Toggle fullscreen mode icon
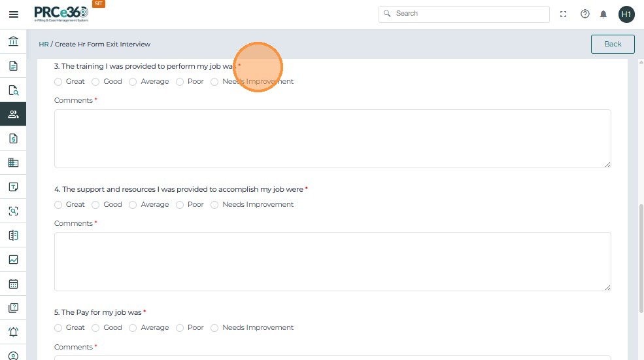 pos(563,14)
